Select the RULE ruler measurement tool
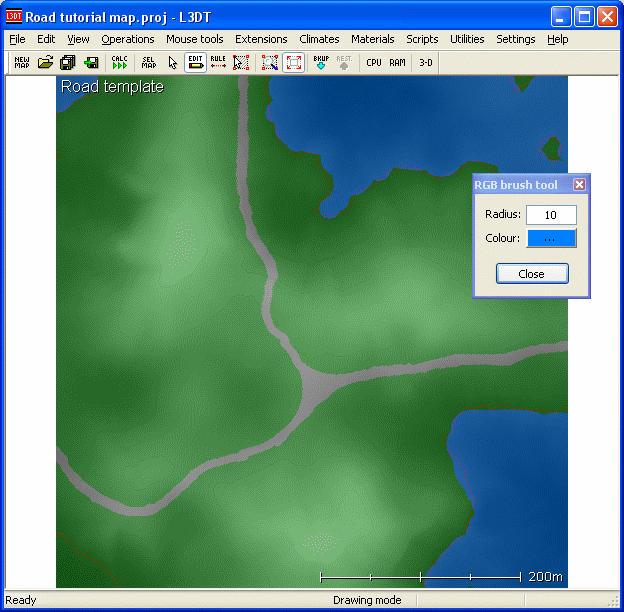Image resolution: width=624 pixels, height=612 pixels. (218, 62)
